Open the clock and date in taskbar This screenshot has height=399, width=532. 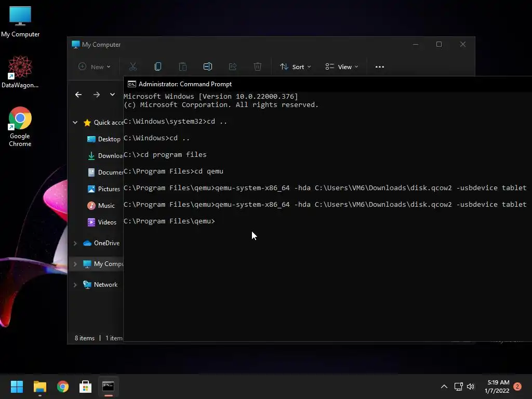pyautogui.click(x=497, y=387)
